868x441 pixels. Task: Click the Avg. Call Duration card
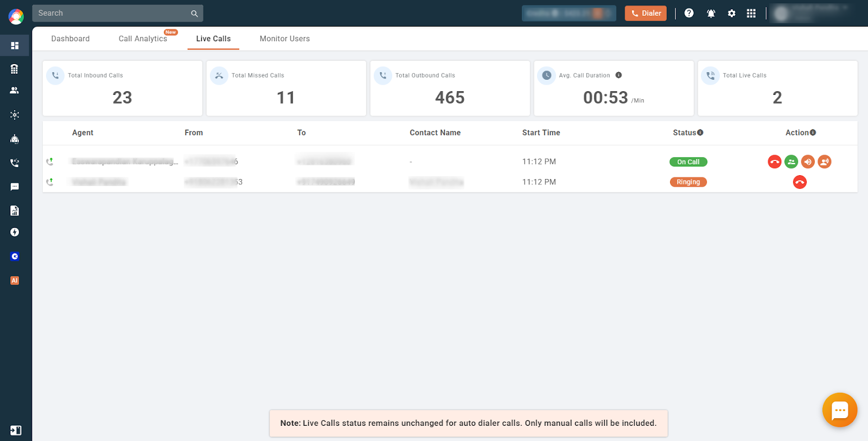point(614,88)
